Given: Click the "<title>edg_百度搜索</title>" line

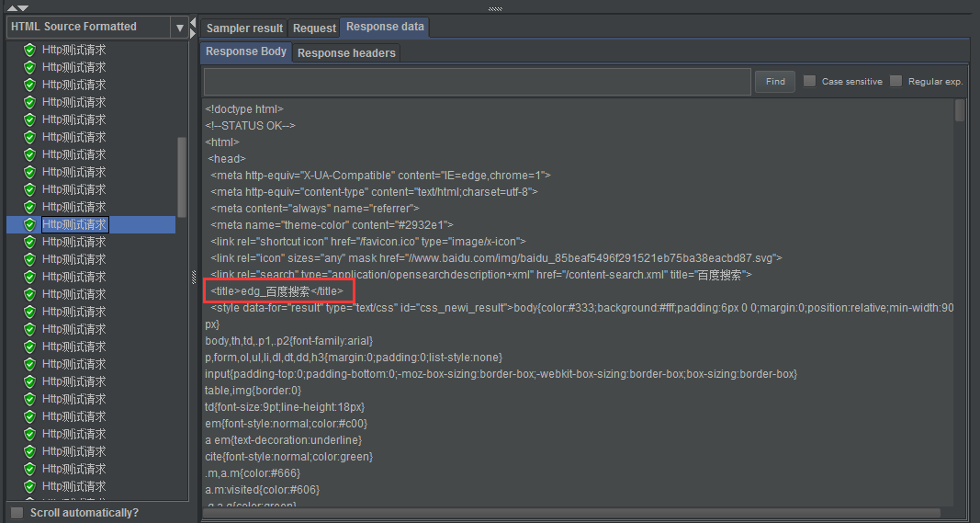Looking at the screenshot, I should pyautogui.click(x=276, y=290).
